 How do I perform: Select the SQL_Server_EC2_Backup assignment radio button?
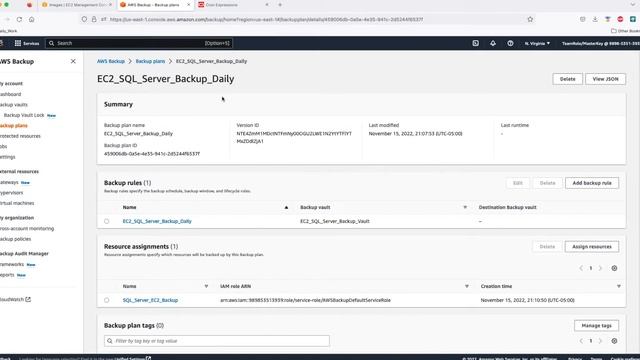click(x=107, y=300)
